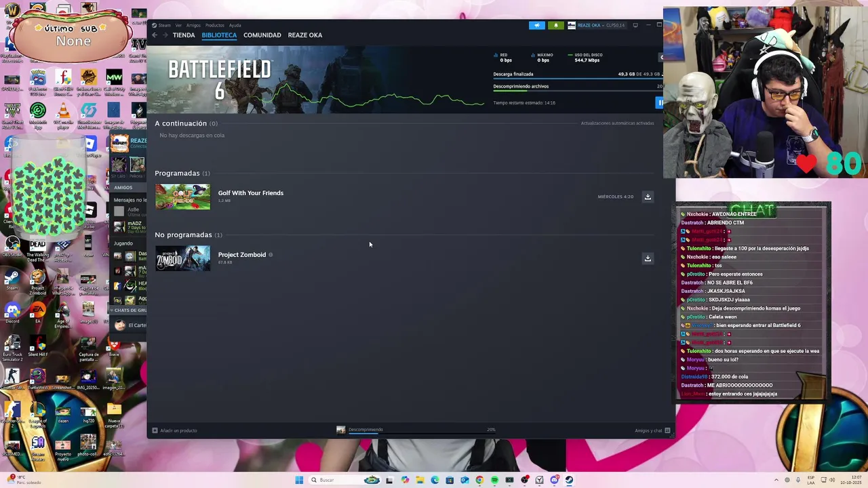Viewport: 868px width, 488px height.
Task: Click the Big Picture mode monitor icon
Action: click(x=635, y=25)
